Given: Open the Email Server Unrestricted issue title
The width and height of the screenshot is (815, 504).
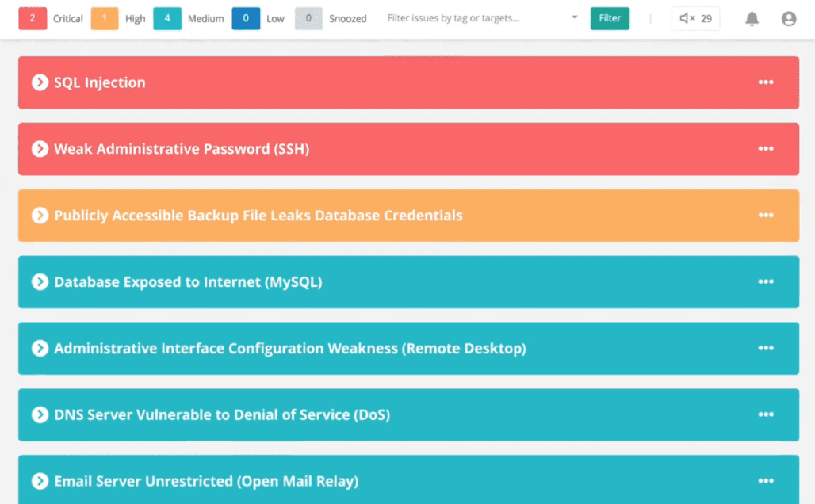Looking at the screenshot, I should 206,481.
